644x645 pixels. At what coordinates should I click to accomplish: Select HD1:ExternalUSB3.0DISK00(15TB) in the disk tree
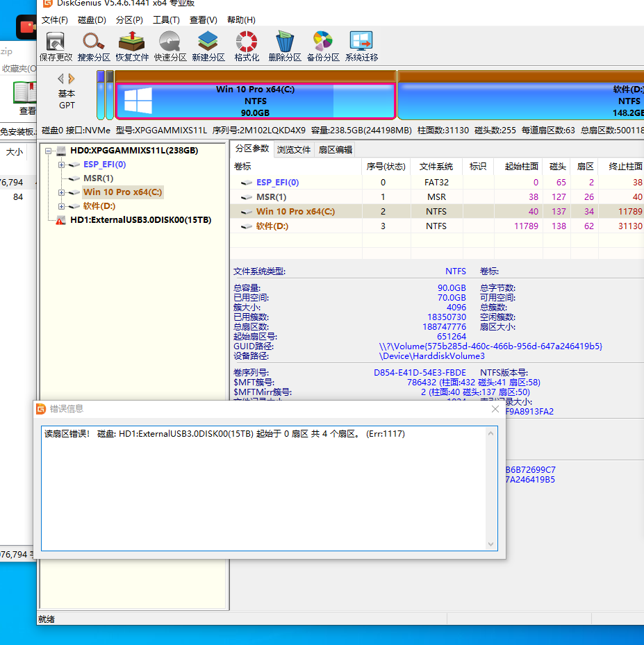tap(140, 220)
